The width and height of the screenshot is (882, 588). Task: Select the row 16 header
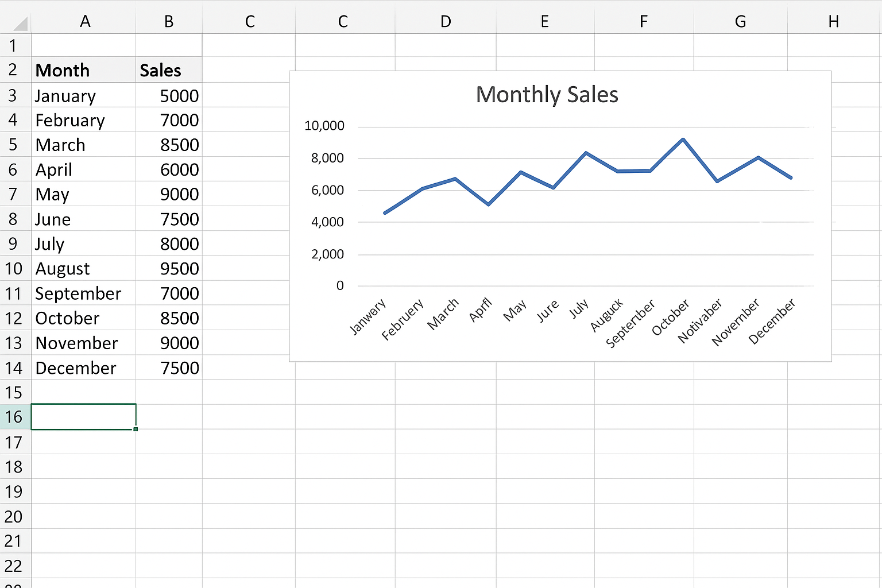click(16, 417)
